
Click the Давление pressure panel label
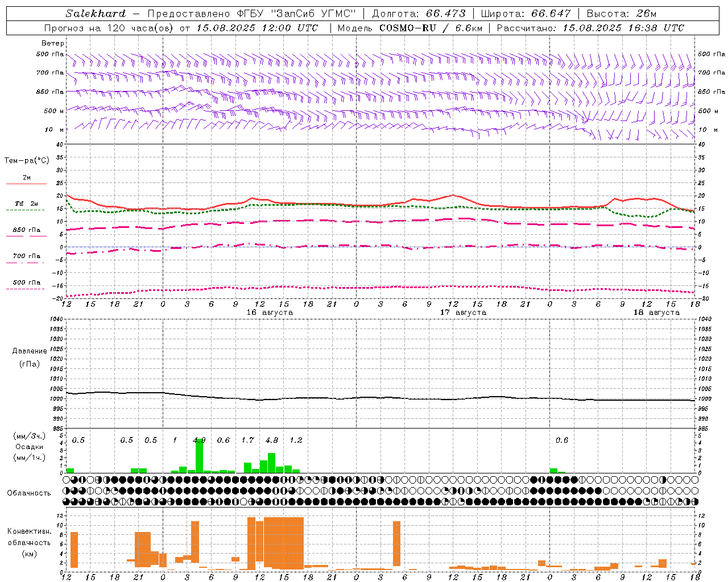click(30, 351)
